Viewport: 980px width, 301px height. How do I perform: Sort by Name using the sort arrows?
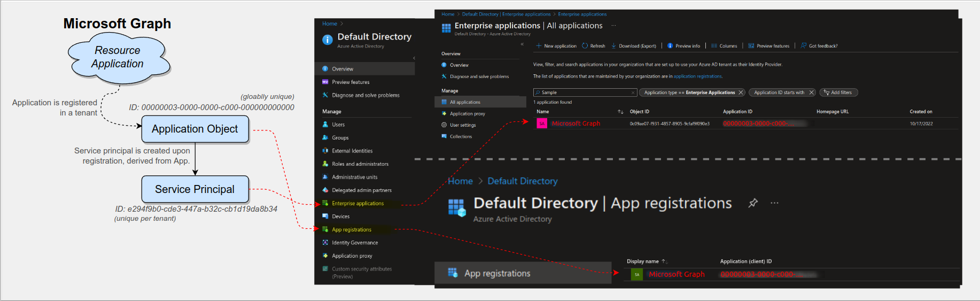[620, 112]
